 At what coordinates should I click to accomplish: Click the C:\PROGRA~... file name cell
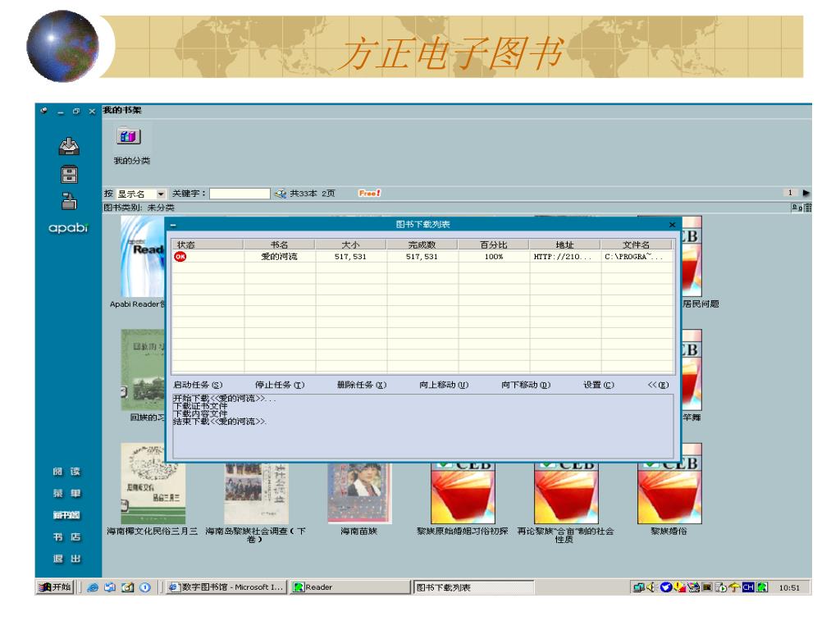(x=637, y=257)
